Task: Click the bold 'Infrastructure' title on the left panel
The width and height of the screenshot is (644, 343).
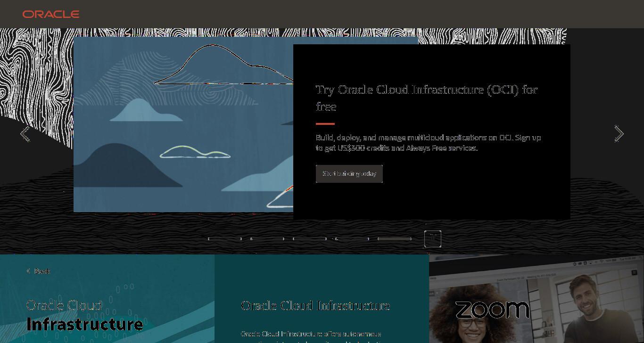Action: [85, 324]
